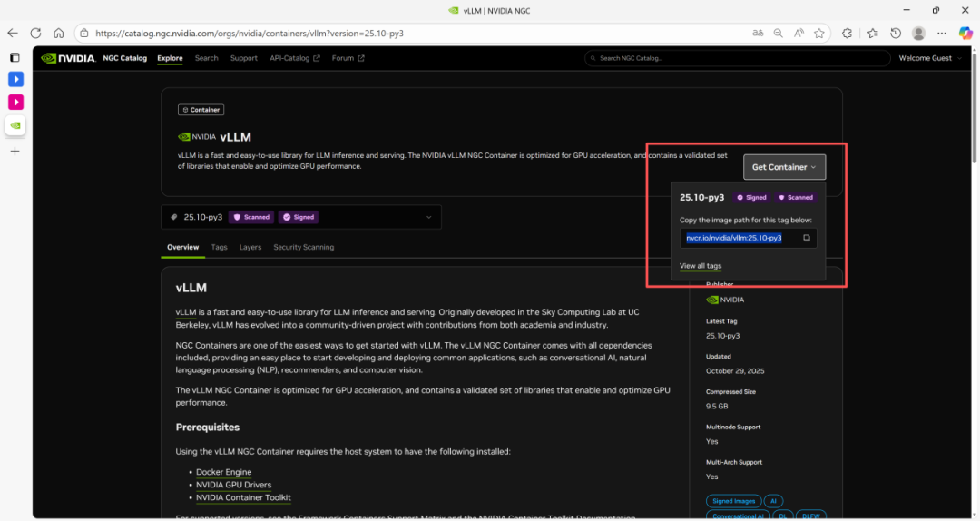980x521 pixels.
Task: Expand the Get Container dropdown
Action: [x=784, y=167]
